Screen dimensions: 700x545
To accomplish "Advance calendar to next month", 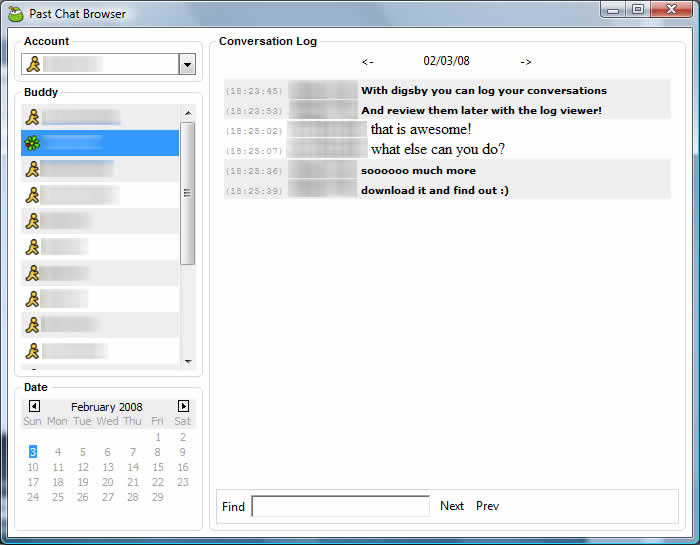I will pyautogui.click(x=183, y=406).
